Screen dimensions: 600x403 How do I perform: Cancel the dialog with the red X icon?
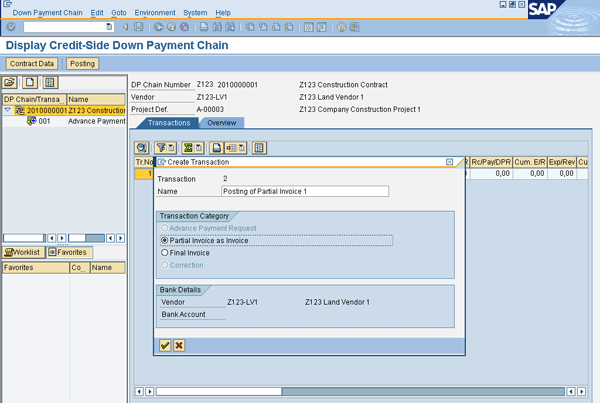click(179, 345)
